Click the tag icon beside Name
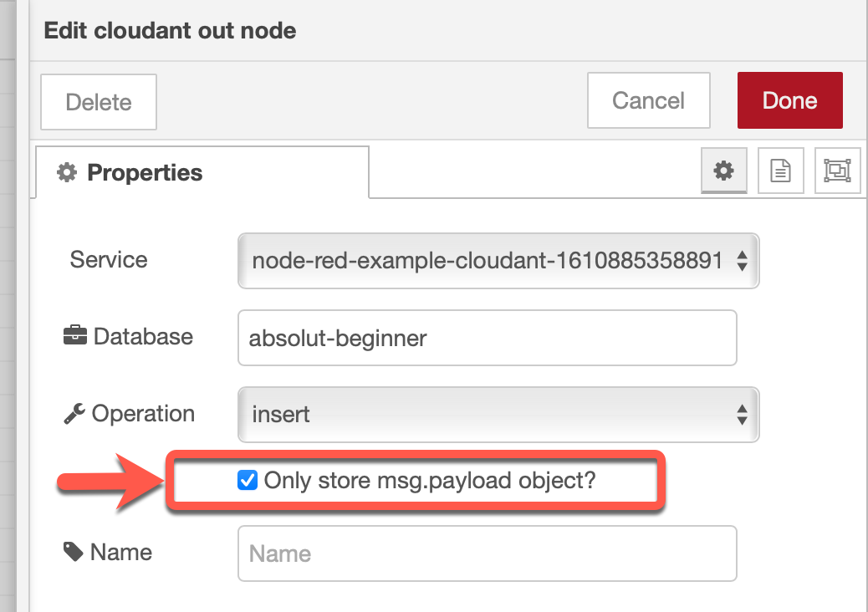This screenshot has width=868, height=612. click(73, 551)
